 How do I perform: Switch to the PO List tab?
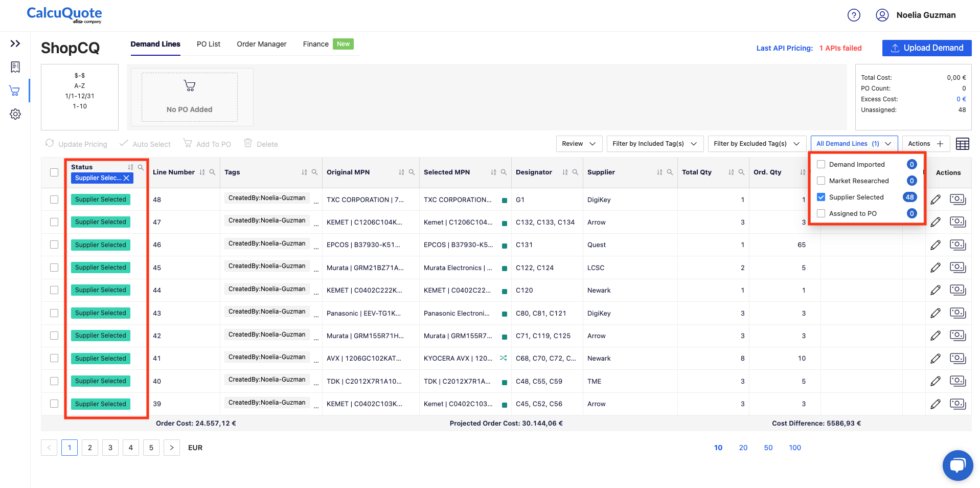(209, 44)
